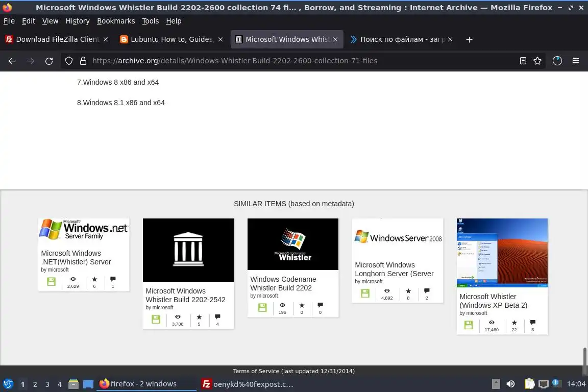This screenshot has width=588, height=392.
Task: Close the Поиск по файлам tab
Action: point(450,39)
